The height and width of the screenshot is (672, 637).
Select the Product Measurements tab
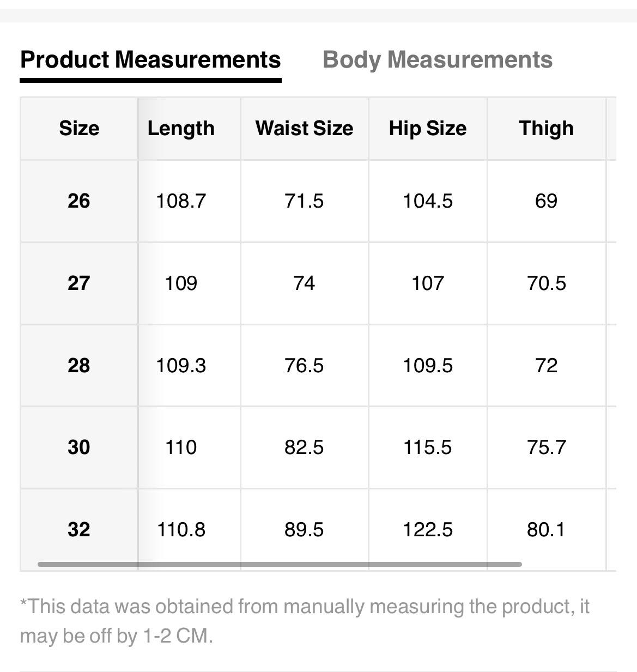tap(150, 59)
